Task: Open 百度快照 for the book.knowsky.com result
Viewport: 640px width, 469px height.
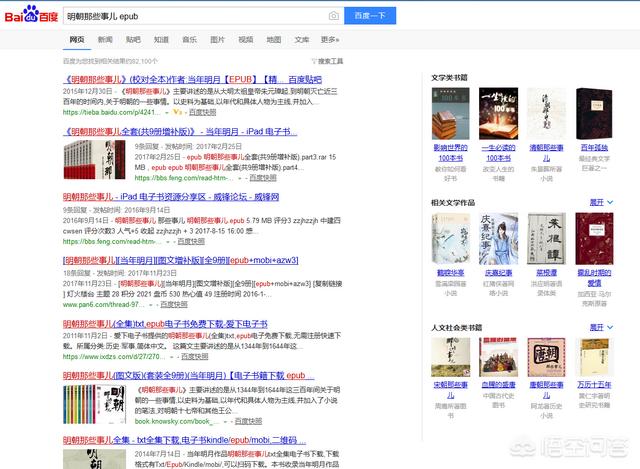Action: click(248, 421)
